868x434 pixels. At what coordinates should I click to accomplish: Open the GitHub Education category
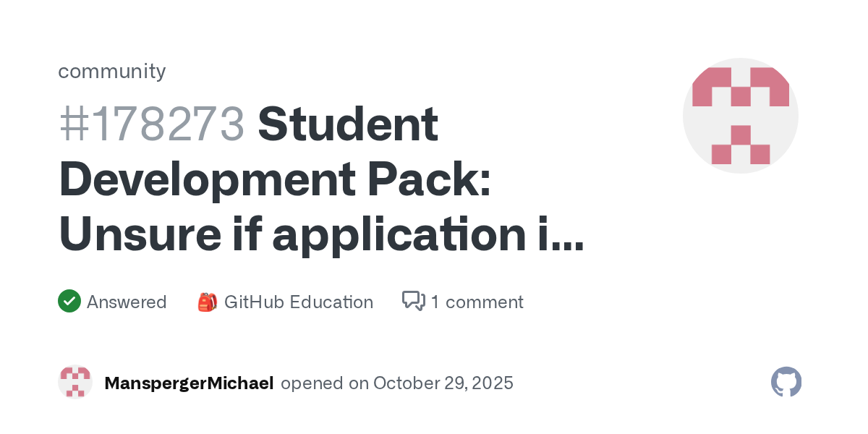pos(298,302)
